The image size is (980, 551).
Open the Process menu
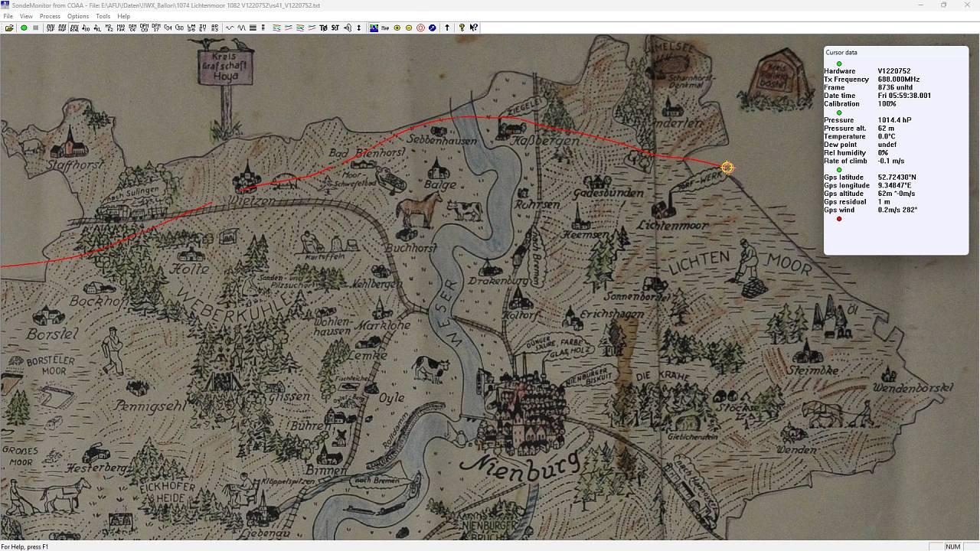(x=50, y=16)
